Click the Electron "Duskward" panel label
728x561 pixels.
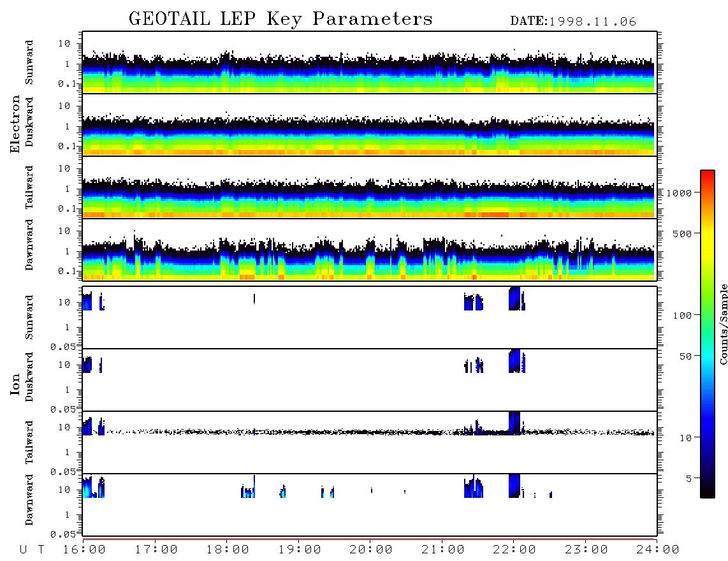coord(29,122)
